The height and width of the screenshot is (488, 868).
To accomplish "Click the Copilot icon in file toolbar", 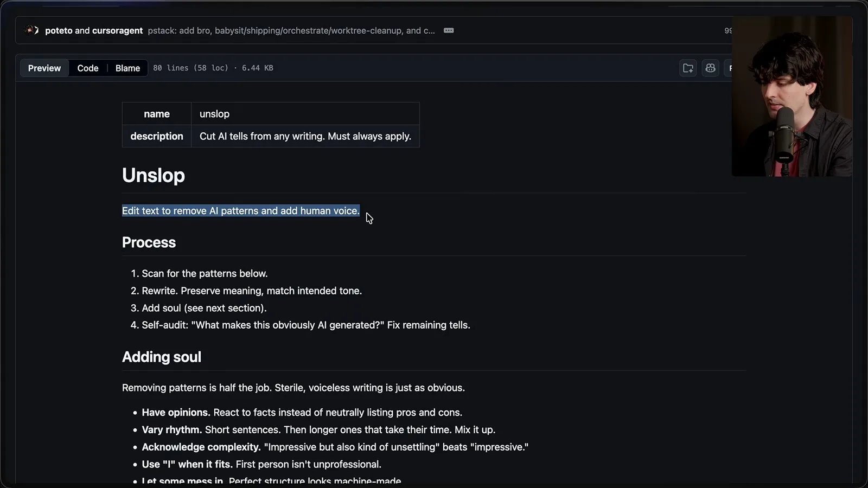I will [710, 68].
